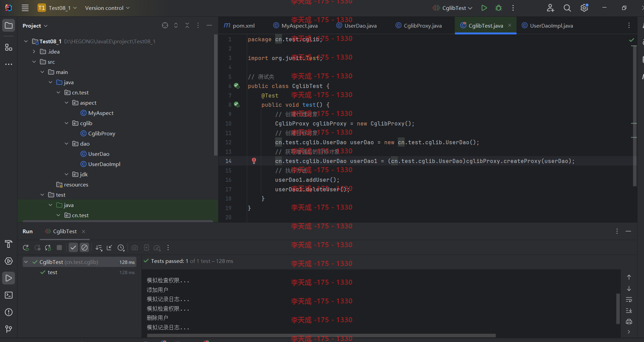The width and height of the screenshot is (644, 342).
Task: Open Test08_1 project dropdown
Action: point(58,8)
